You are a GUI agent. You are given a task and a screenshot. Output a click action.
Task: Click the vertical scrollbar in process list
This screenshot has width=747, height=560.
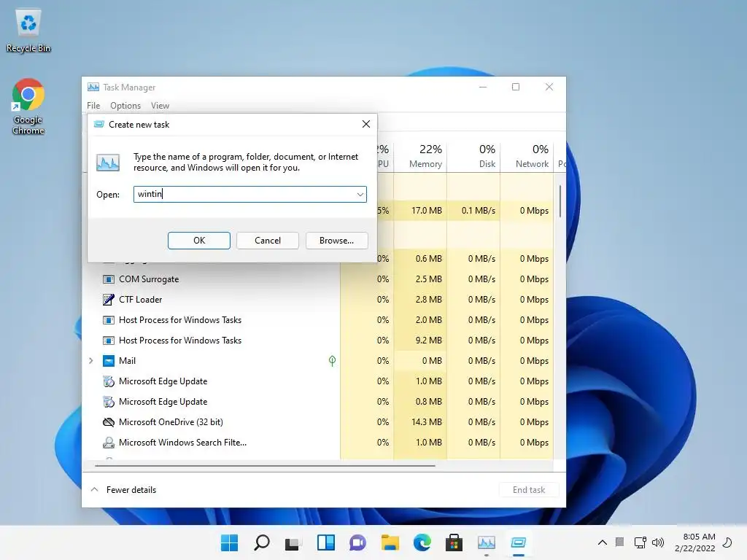(560, 201)
